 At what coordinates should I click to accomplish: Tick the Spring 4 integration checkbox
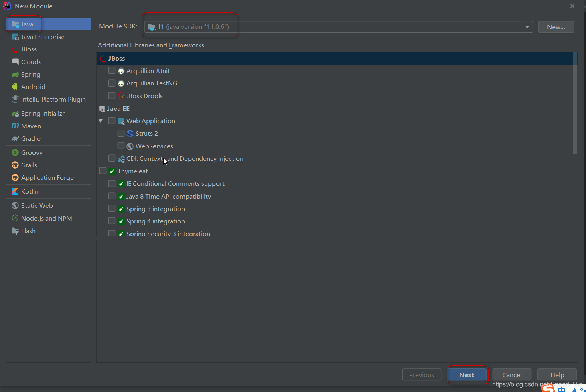112,221
